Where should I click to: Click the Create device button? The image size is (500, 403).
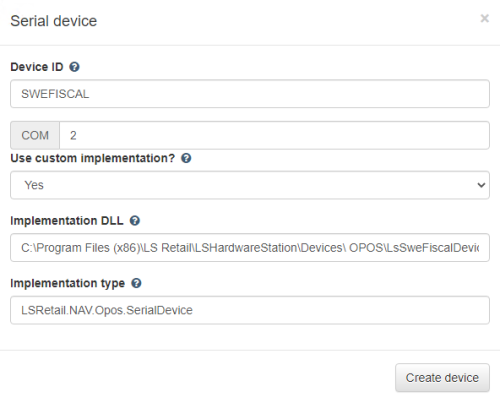click(x=442, y=378)
